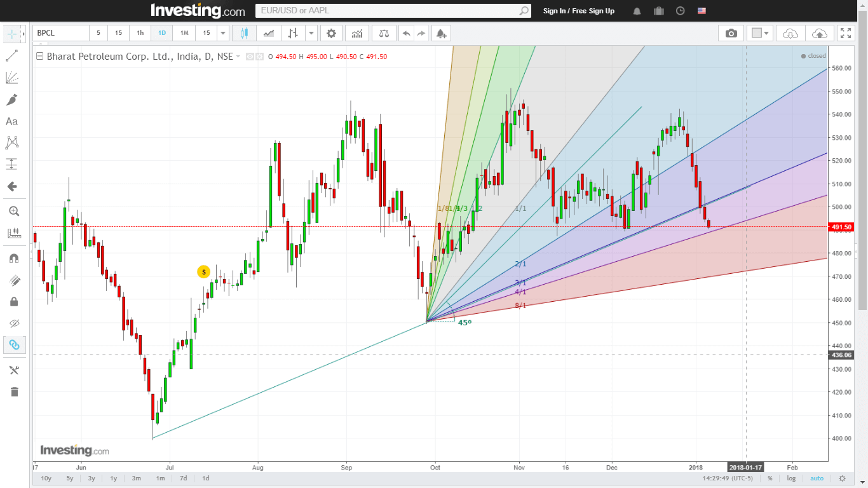Open the layout selector dropdown
Screen dimensions: 868x488
point(759,33)
